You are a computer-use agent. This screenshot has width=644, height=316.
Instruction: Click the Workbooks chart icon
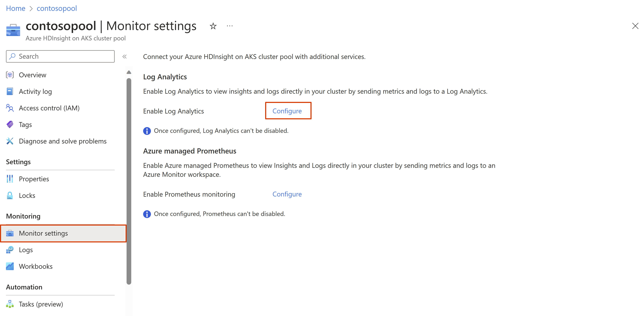point(10,266)
